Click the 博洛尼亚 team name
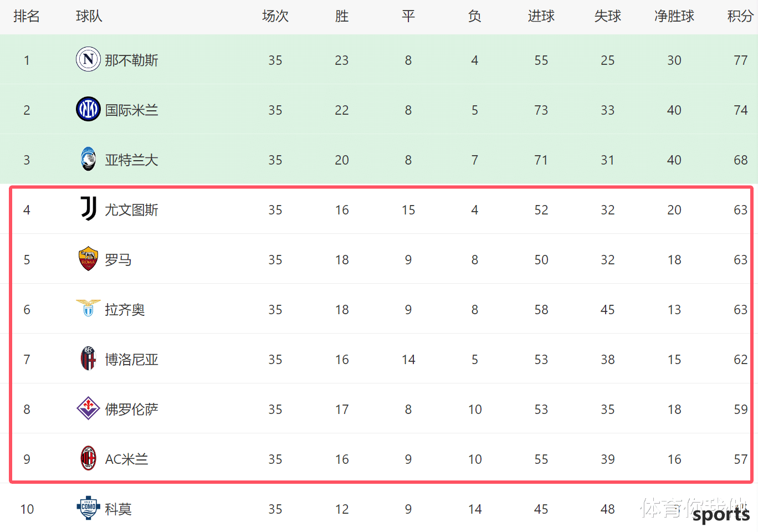 (x=131, y=359)
